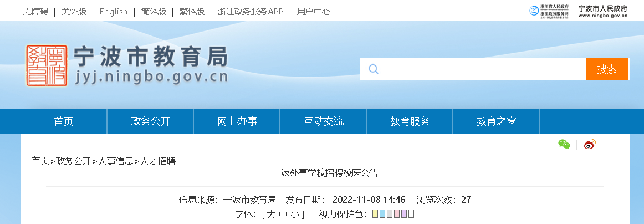Click the jyj.ningbo.gov.cn site URL text
The height and width of the screenshot is (224, 644).
point(151,77)
